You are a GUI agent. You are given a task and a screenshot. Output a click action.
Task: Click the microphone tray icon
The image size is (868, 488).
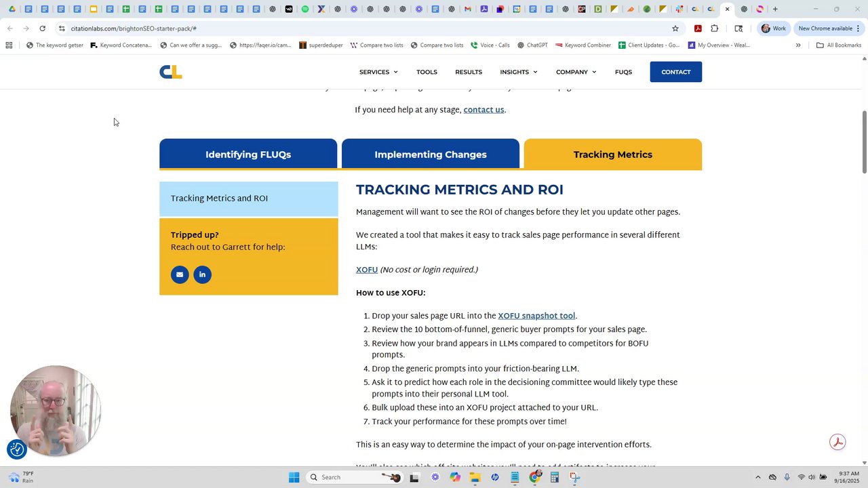[787, 477]
